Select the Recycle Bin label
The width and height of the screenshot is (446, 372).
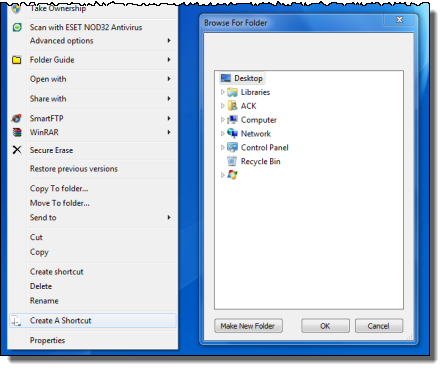pyautogui.click(x=261, y=162)
